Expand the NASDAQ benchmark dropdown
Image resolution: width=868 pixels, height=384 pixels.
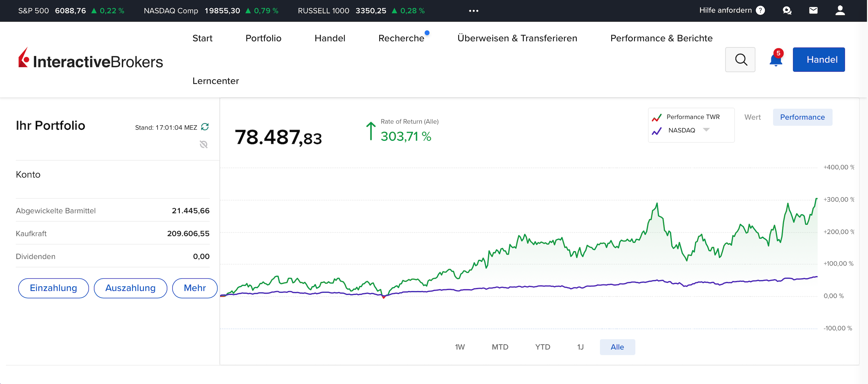706,130
